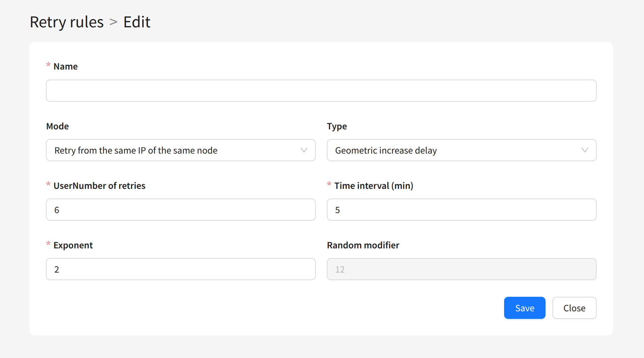Click the Edit breadcrumb title
The height and width of the screenshot is (358, 644).
[x=137, y=22]
